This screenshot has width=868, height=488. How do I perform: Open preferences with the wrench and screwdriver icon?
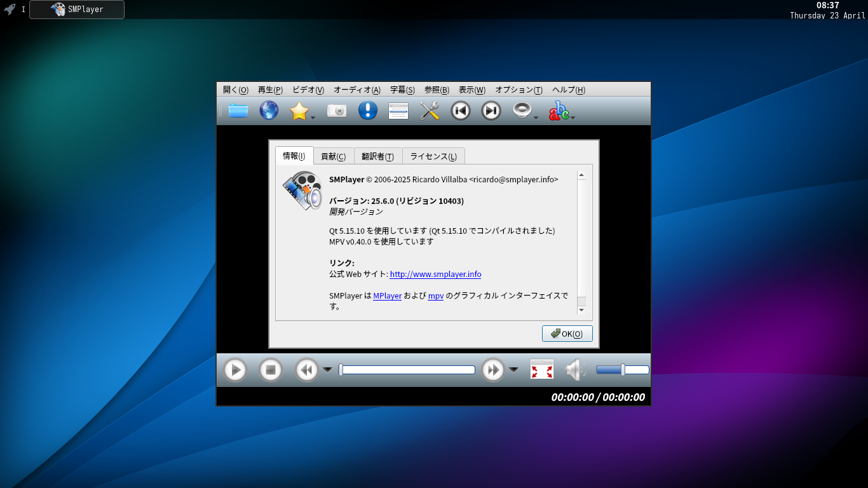click(x=430, y=111)
